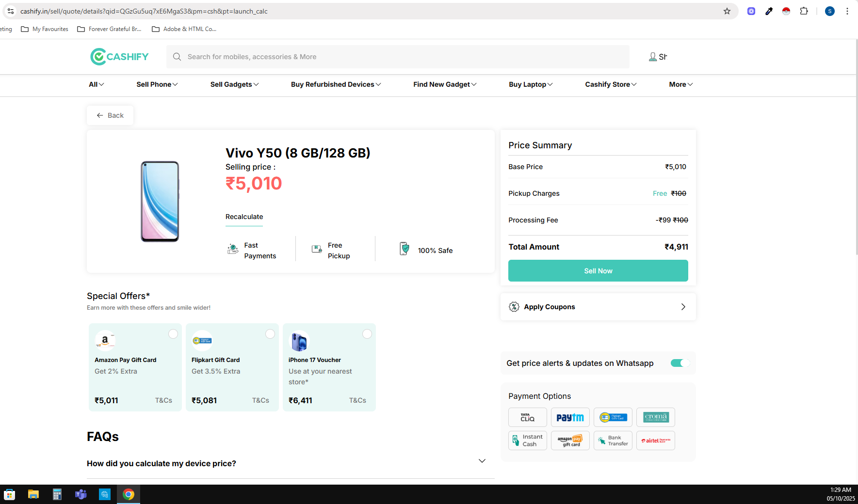Choose the Tata CLiQ payment icon
858x504 pixels.
(527, 417)
